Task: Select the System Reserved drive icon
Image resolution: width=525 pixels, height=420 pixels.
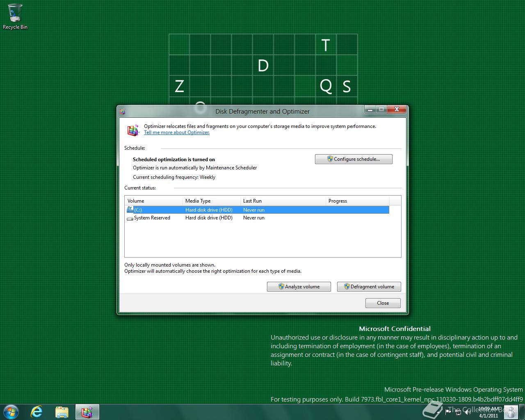Action: (130, 218)
